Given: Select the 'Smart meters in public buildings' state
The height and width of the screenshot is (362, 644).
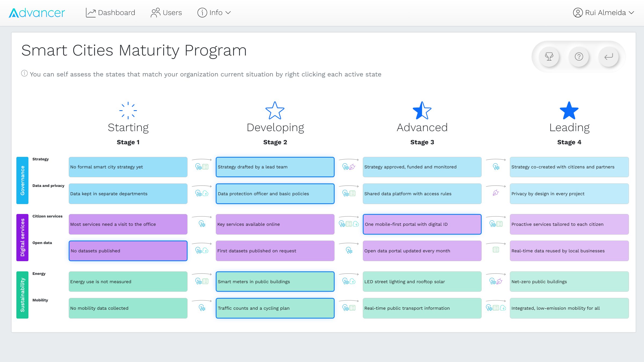Looking at the screenshot, I should (275, 282).
